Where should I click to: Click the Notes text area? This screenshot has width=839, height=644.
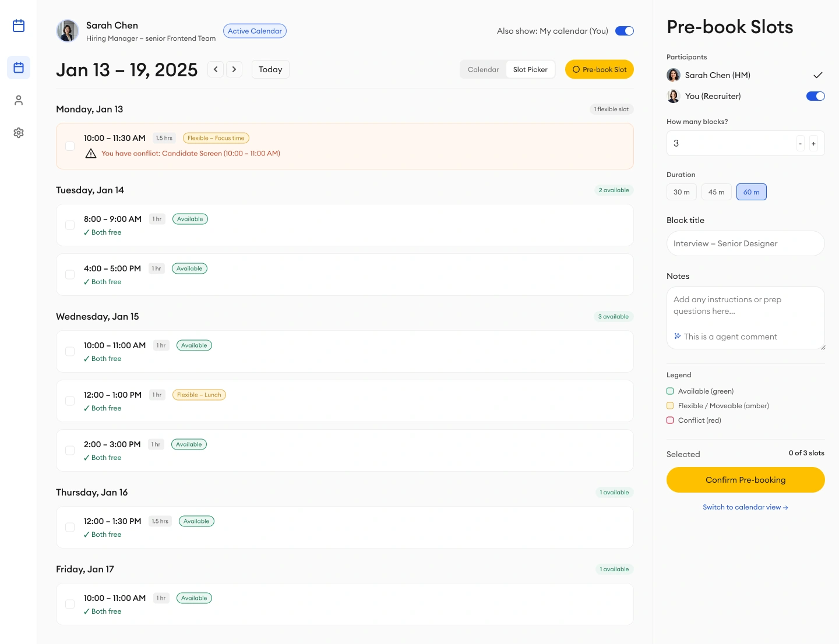pos(746,318)
